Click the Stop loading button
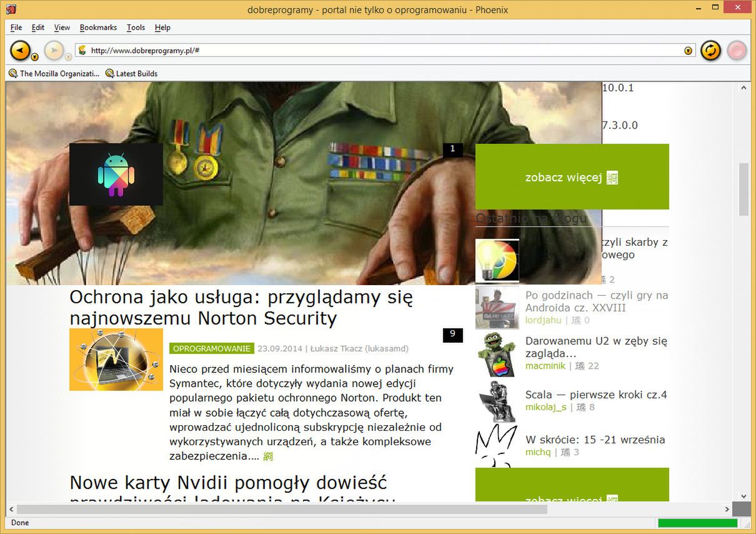The image size is (756, 534). [x=737, y=50]
